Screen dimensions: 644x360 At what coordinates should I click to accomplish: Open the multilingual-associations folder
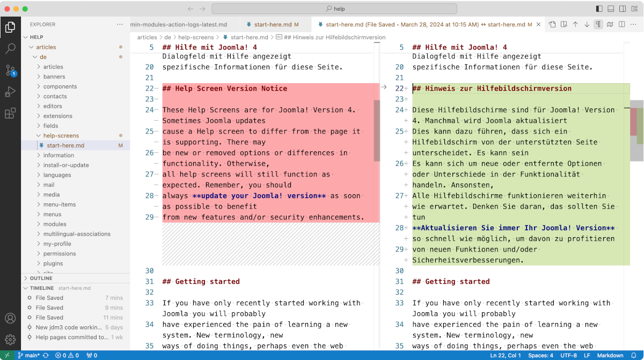pyautogui.click(x=75, y=234)
